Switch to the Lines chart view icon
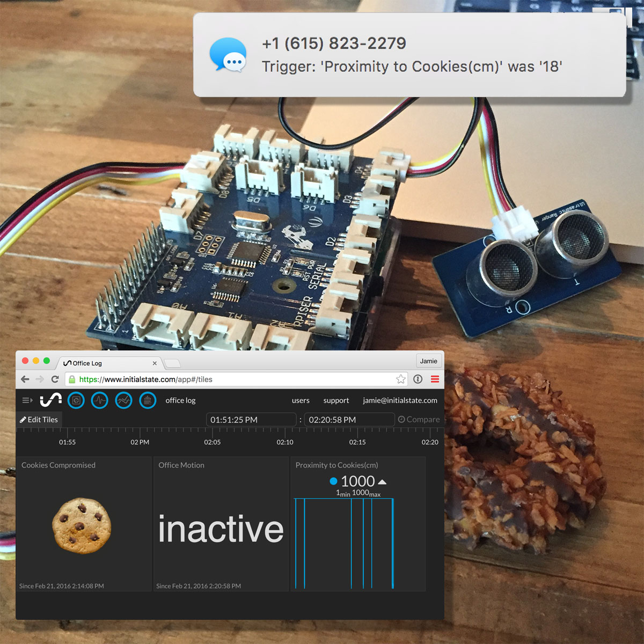Image resolution: width=644 pixels, height=644 pixels. point(124,400)
